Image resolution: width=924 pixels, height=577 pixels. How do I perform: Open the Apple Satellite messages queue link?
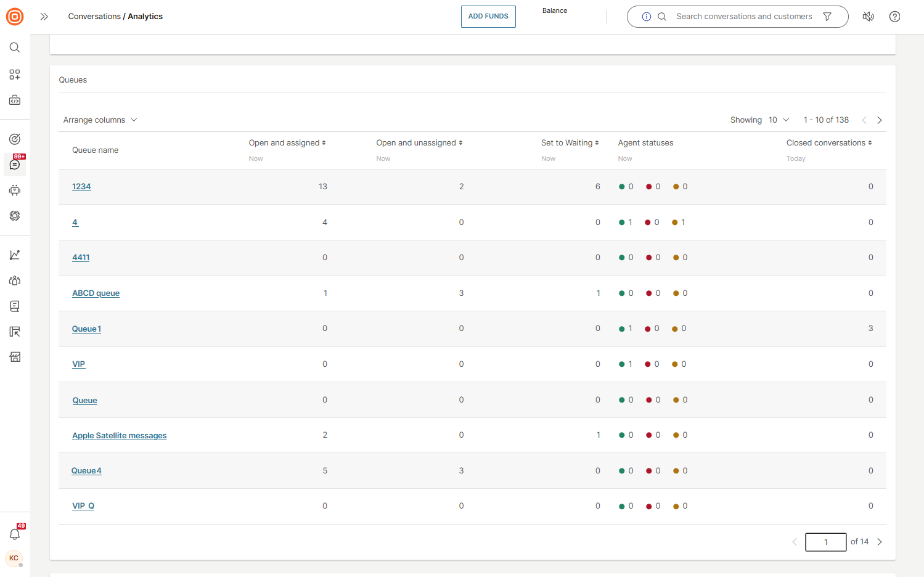(119, 436)
